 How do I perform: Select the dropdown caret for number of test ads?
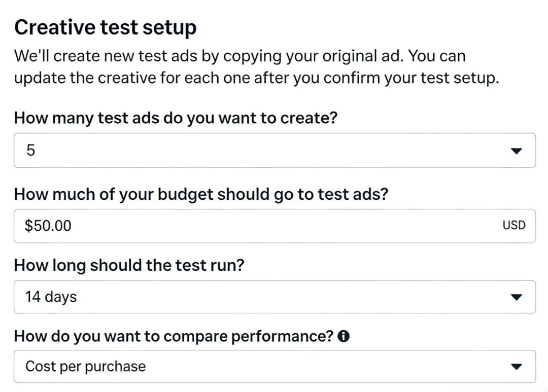tap(517, 150)
